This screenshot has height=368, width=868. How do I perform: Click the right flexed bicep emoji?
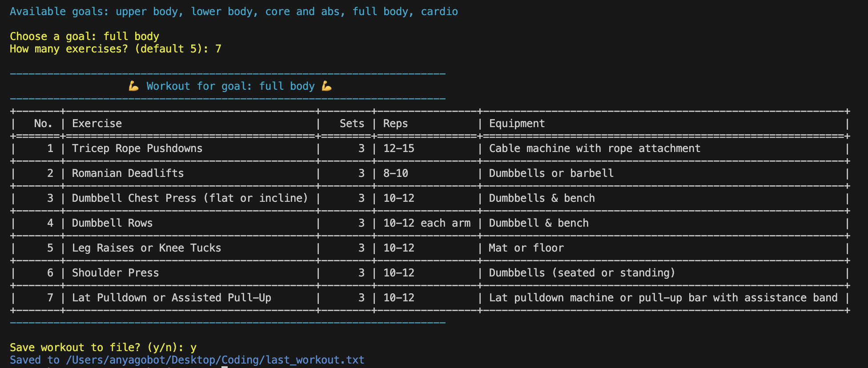pyautogui.click(x=327, y=86)
